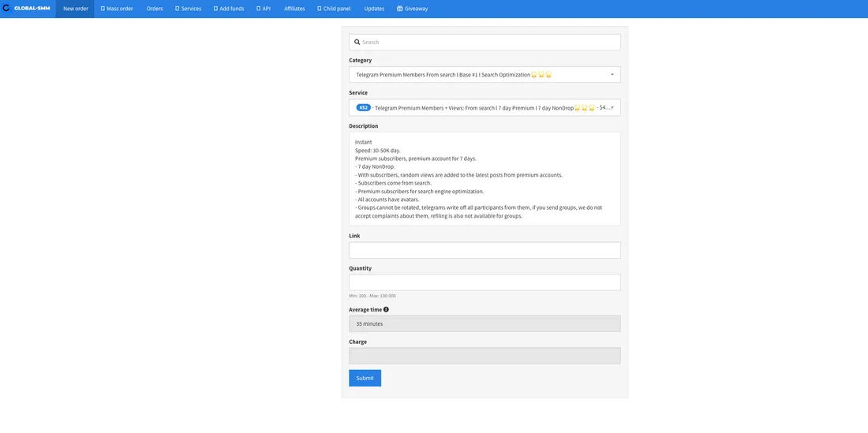The image size is (868, 433).
Task: Submit the order
Action: (x=365, y=379)
